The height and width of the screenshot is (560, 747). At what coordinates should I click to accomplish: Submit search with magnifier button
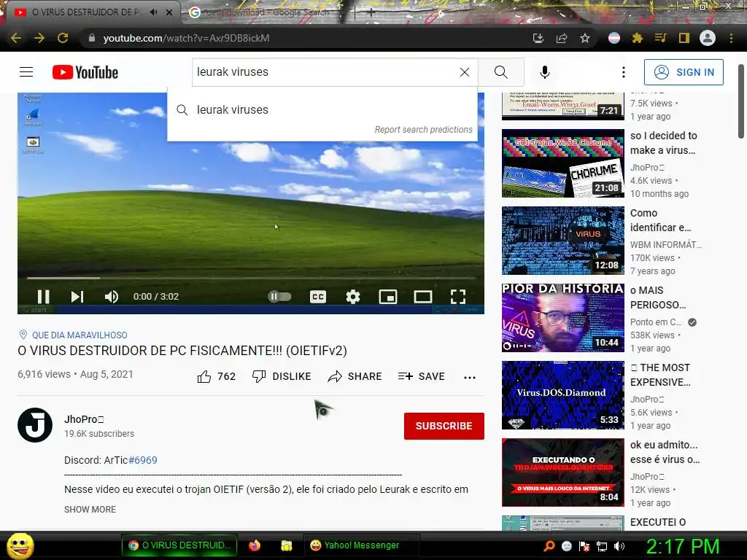tap(500, 72)
